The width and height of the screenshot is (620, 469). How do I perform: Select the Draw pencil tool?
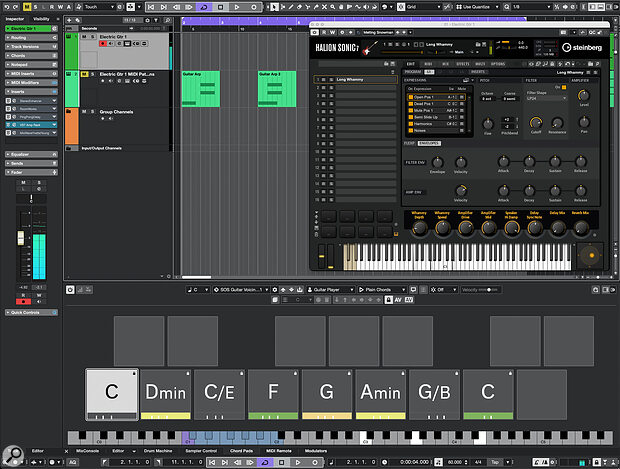[x=291, y=7]
